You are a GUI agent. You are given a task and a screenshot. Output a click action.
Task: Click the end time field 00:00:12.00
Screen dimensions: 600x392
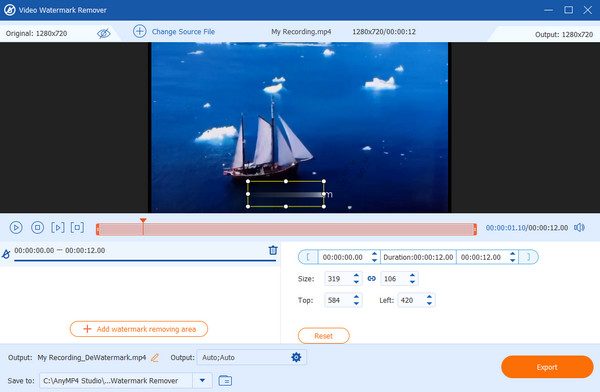tap(481, 257)
